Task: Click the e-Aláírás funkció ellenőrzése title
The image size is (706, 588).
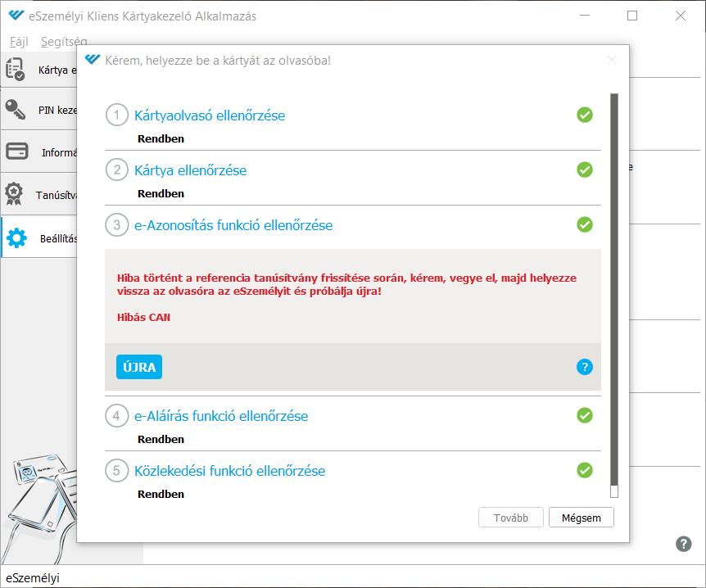Action: [x=221, y=416]
